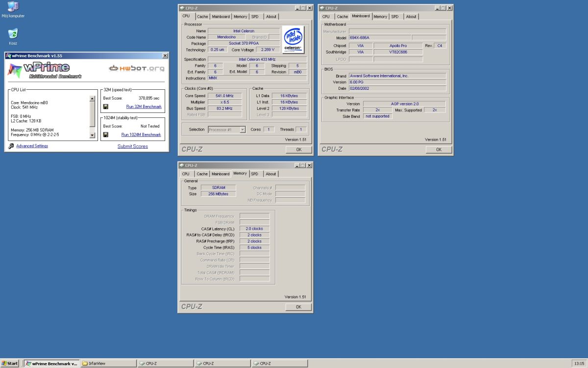
Task: Activate wPrime Benchmark taskbar button
Action: [x=51, y=364]
